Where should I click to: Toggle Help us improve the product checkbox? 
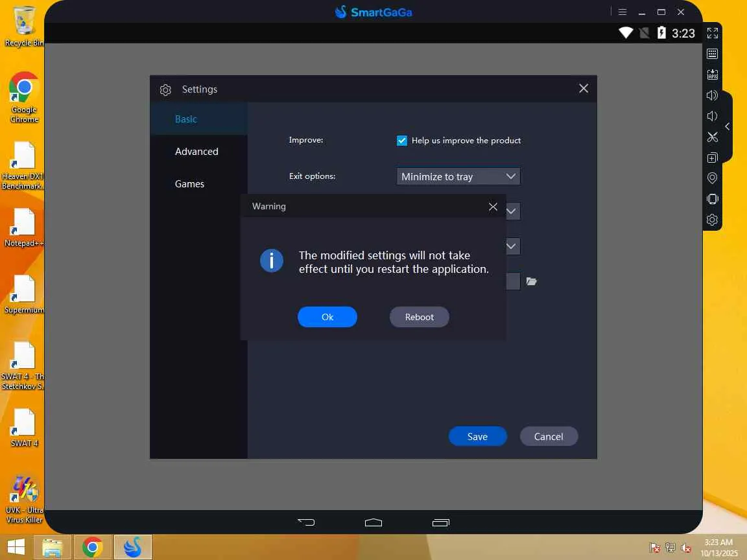click(x=401, y=141)
